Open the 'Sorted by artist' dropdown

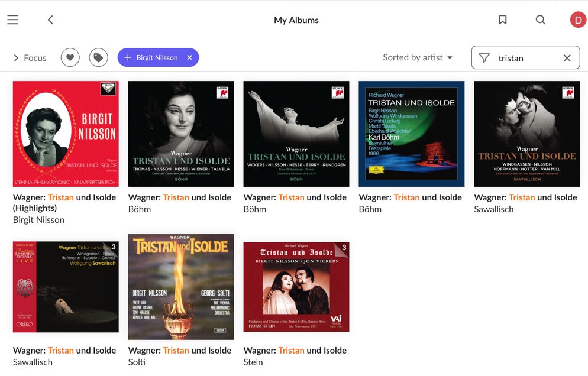[x=418, y=57]
